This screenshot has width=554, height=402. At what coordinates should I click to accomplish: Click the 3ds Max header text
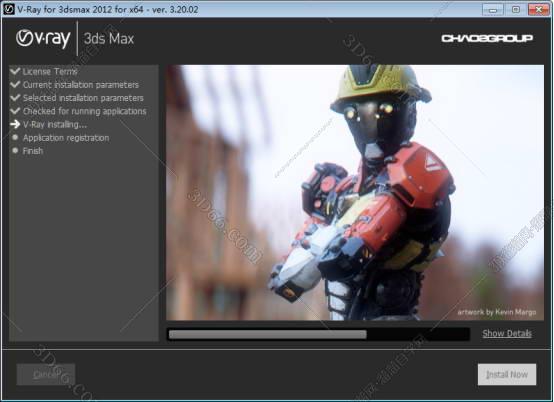pos(109,39)
